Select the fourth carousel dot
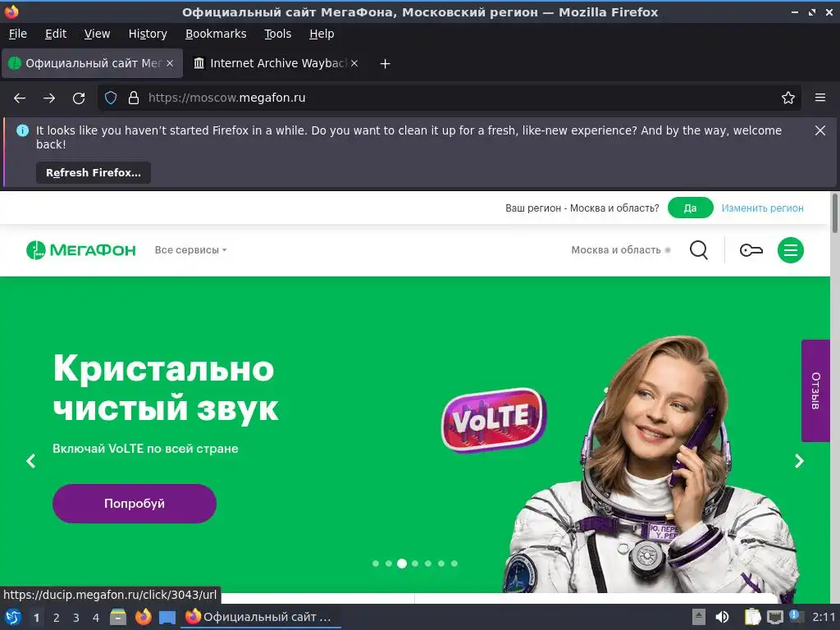The height and width of the screenshot is (630, 840). (415, 564)
